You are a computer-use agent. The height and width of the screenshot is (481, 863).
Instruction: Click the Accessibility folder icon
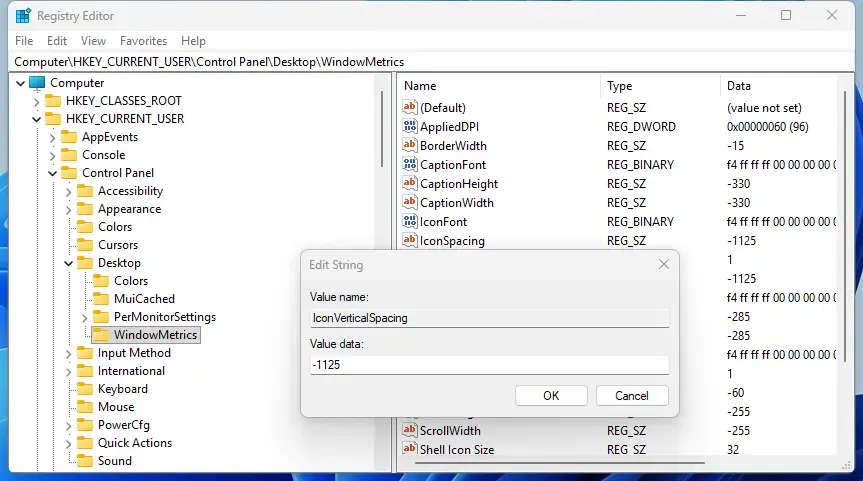point(85,191)
